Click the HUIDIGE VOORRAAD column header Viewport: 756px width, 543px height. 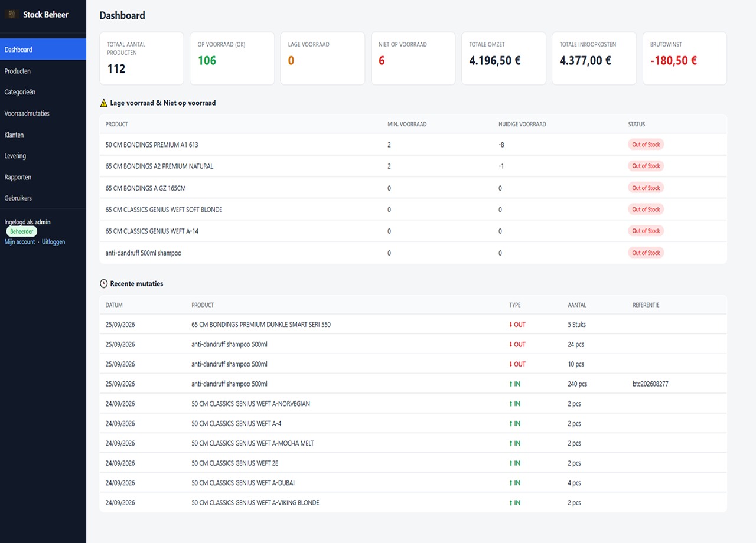click(522, 125)
